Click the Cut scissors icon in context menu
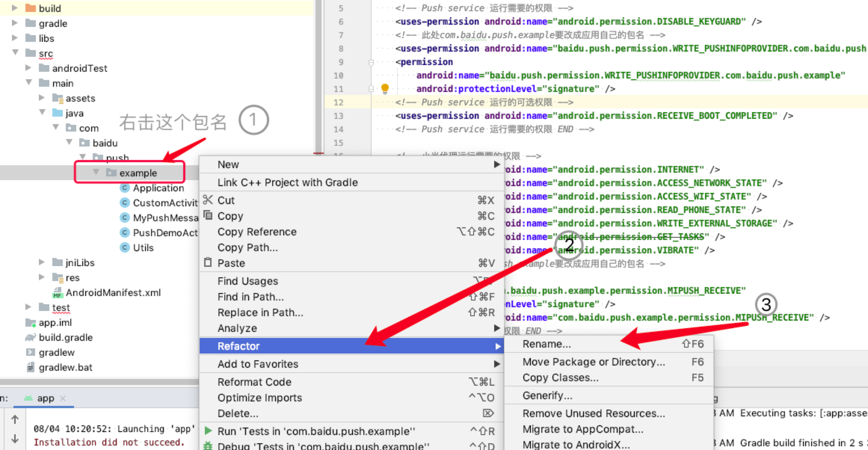The image size is (868, 450). tap(208, 200)
